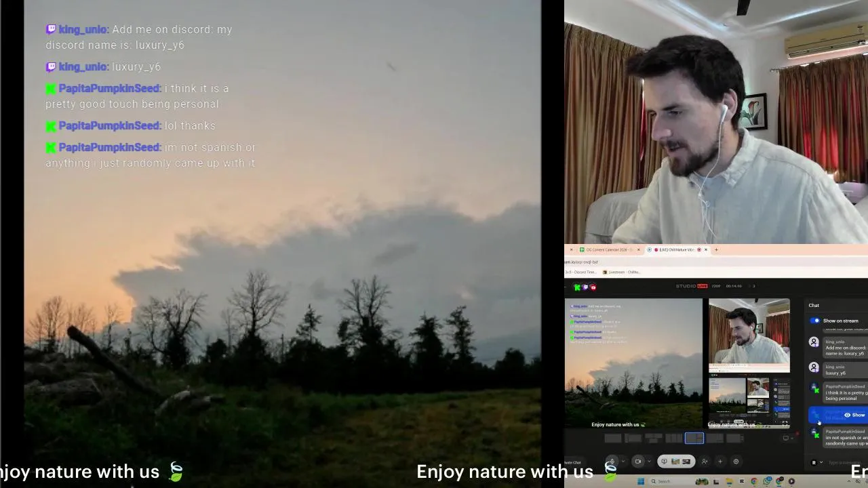Open WhatsApp from the taskbar
868x488 pixels.
pyautogui.click(x=768, y=481)
